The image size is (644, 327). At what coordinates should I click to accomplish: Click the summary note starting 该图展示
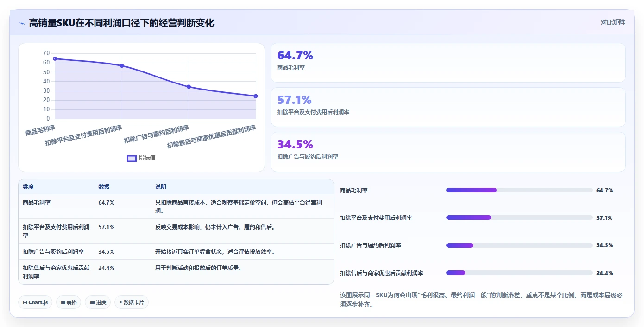(481, 300)
